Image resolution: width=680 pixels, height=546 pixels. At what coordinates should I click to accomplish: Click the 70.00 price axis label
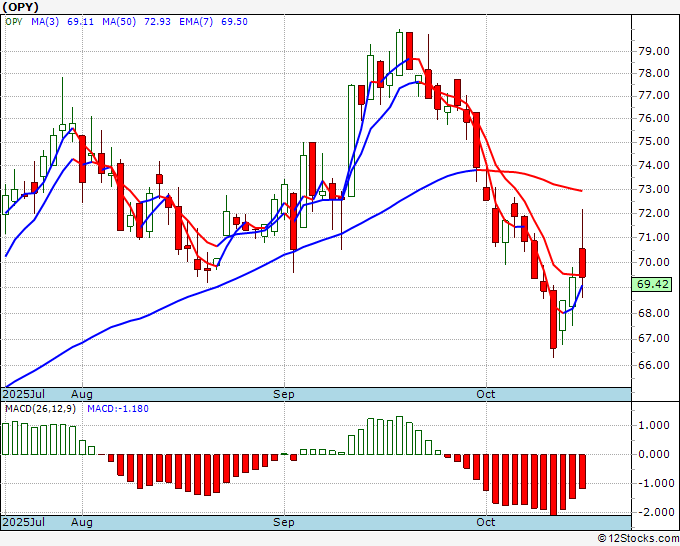[x=654, y=262]
